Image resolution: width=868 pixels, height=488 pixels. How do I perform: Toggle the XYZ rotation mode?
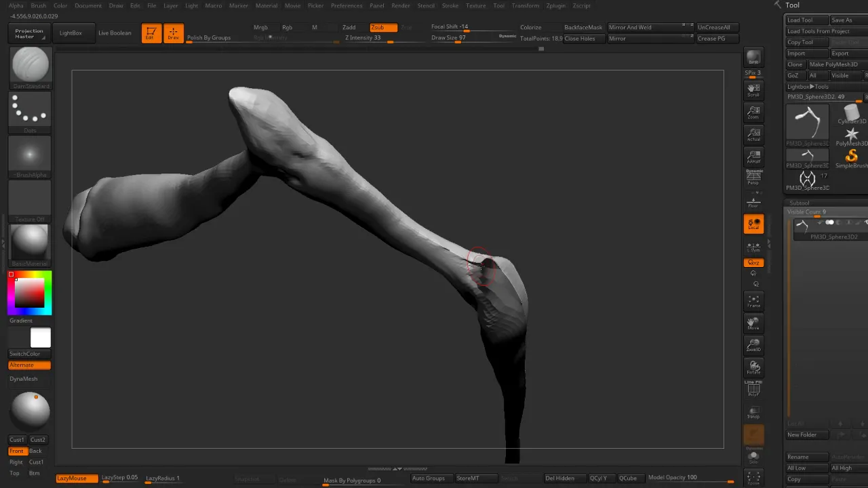click(x=753, y=263)
